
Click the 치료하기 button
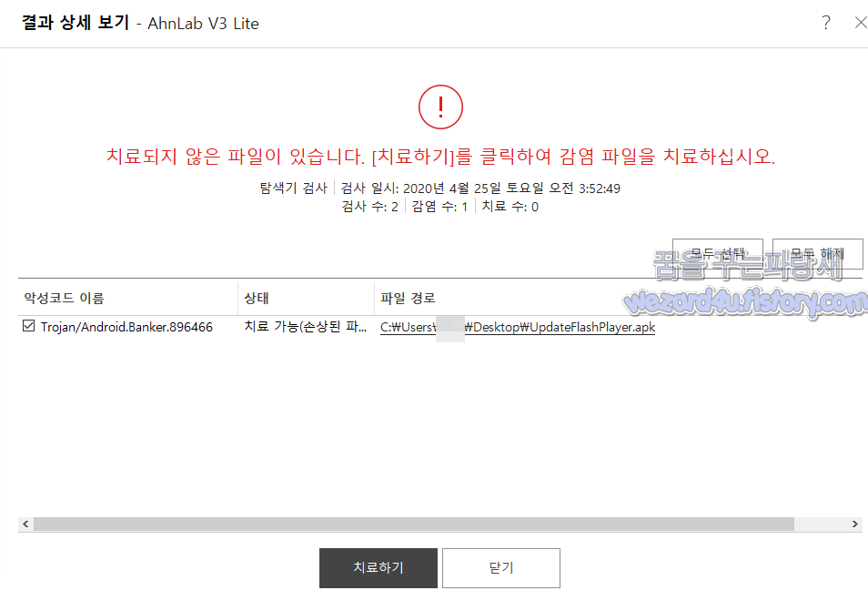pos(378,568)
